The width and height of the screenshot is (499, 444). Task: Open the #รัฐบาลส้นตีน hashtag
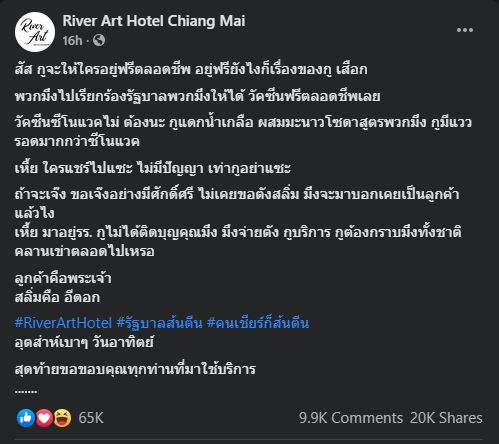pyautogui.click(x=160, y=323)
